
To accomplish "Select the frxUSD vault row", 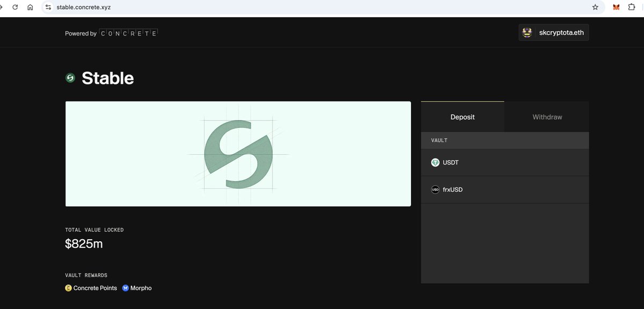I will click(x=505, y=190).
